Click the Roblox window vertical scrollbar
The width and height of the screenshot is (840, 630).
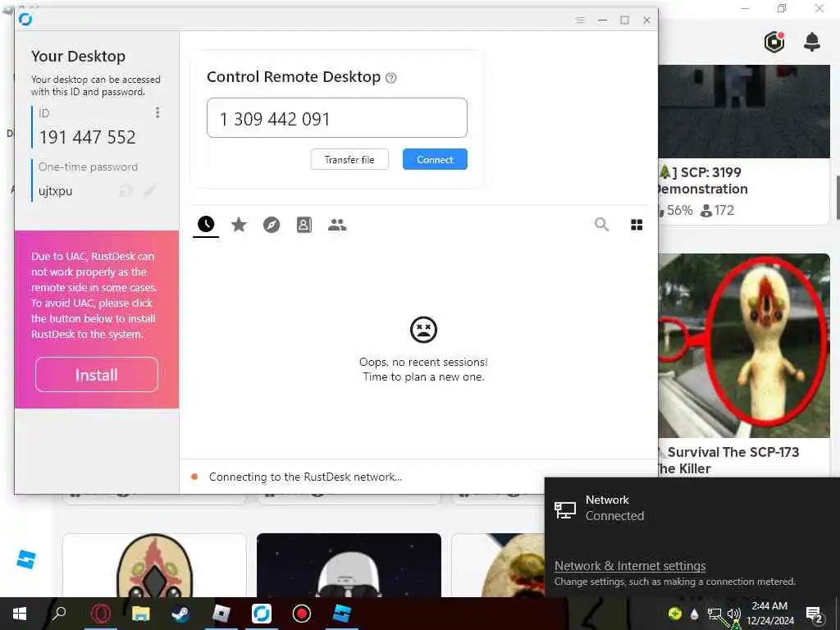pos(838,197)
